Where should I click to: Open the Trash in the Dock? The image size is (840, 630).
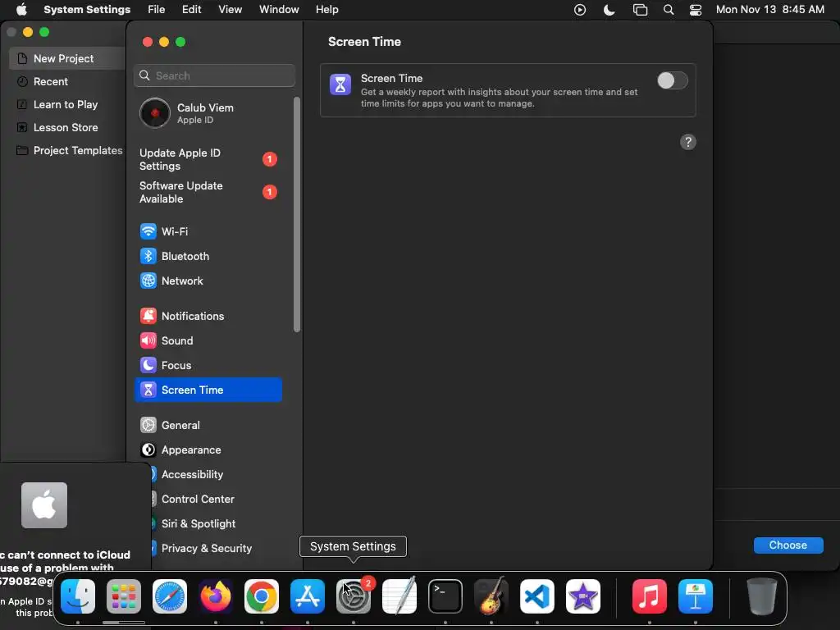click(x=762, y=596)
